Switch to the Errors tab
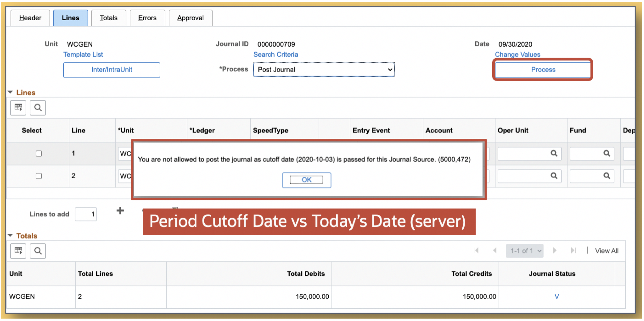The width and height of the screenshot is (644, 321). coord(147,18)
